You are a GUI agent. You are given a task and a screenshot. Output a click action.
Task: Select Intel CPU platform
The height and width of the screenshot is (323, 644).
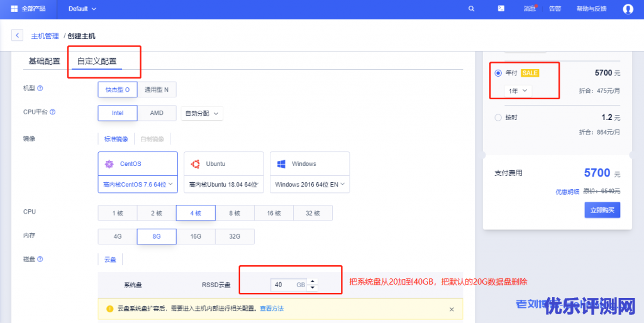click(x=118, y=113)
